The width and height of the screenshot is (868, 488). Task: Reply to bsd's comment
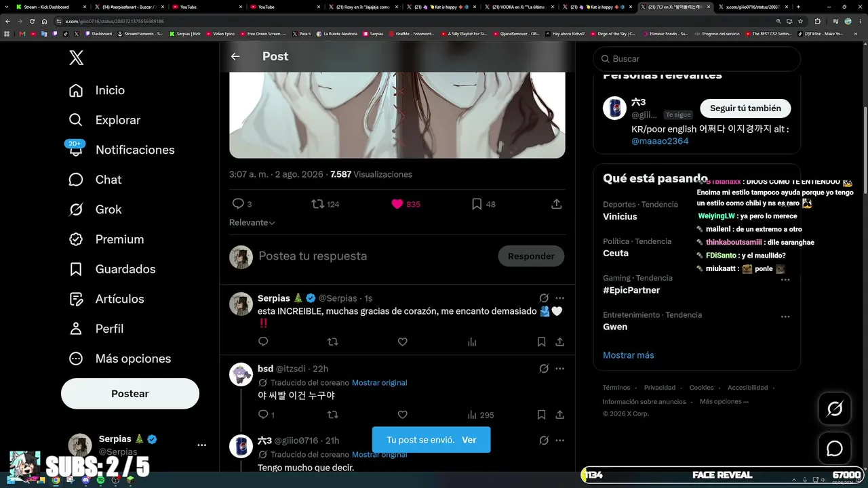(x=266, y=415)
